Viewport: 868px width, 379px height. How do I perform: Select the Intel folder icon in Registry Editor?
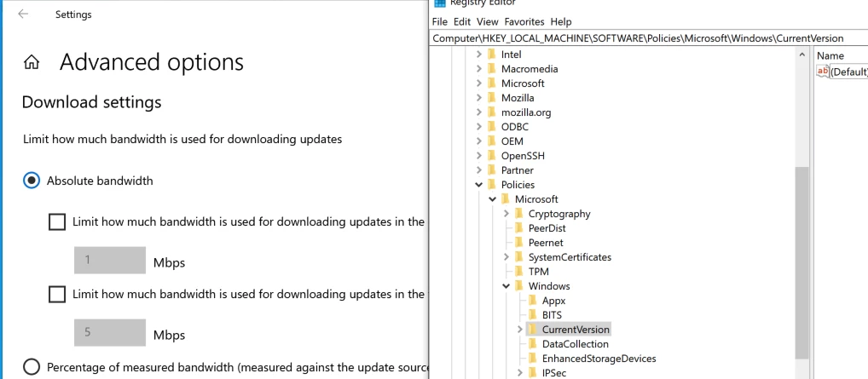tap(491, 55)
